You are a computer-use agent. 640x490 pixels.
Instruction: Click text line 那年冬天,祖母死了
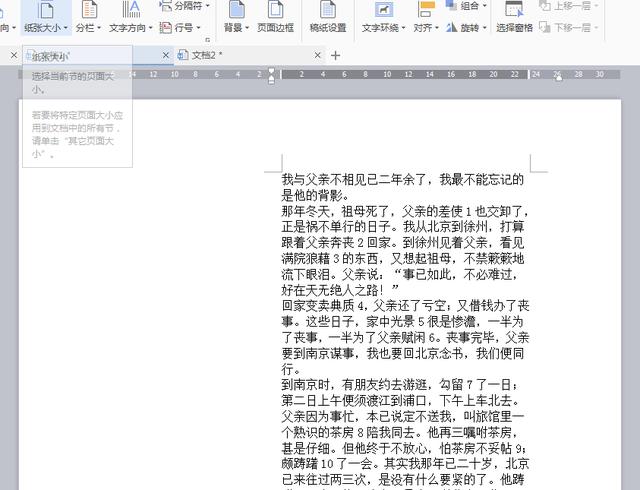click(x=405, y=211)
